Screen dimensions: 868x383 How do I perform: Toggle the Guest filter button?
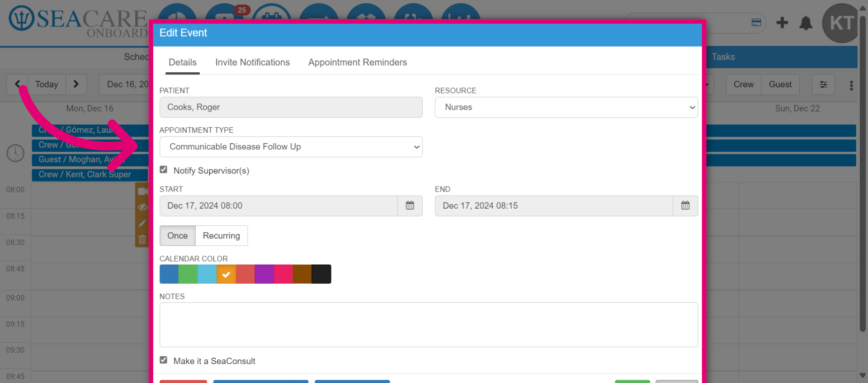click(x=780, y=84)
